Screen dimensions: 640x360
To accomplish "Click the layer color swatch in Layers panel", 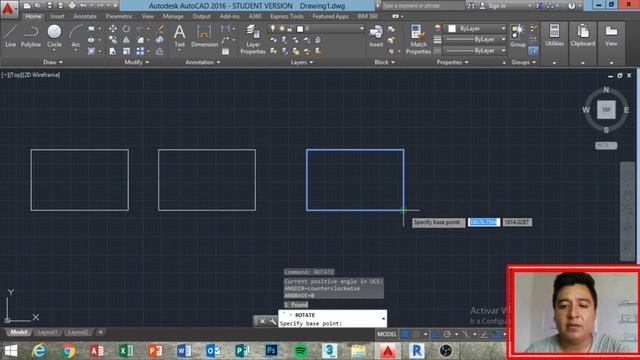I will pos(300,29).
